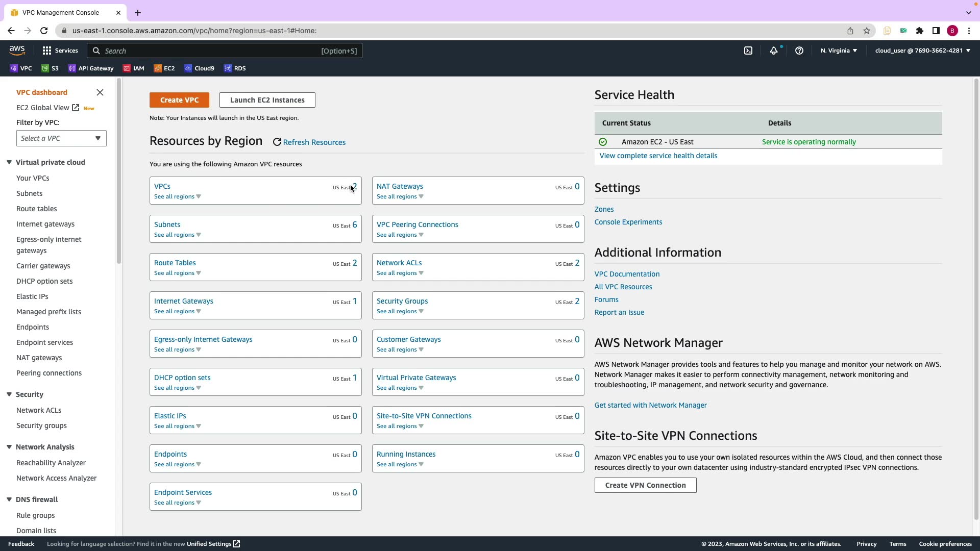Open the Cloud9 favorites shortcut
This screenshot has width=980, height=551.
click(x=199, y=68)
